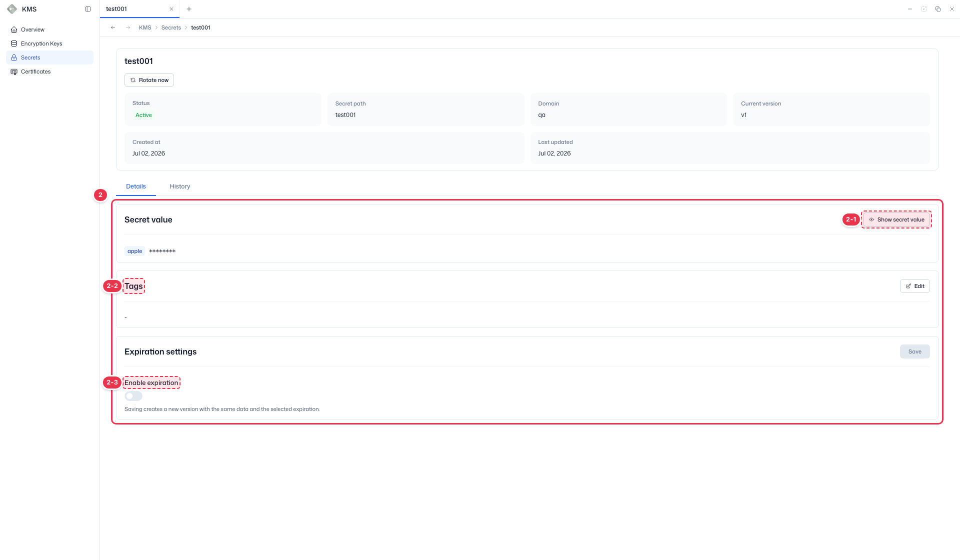Open the KMS breadcrumb link
This screenshot has width=960, height=560.
[145, 27]
